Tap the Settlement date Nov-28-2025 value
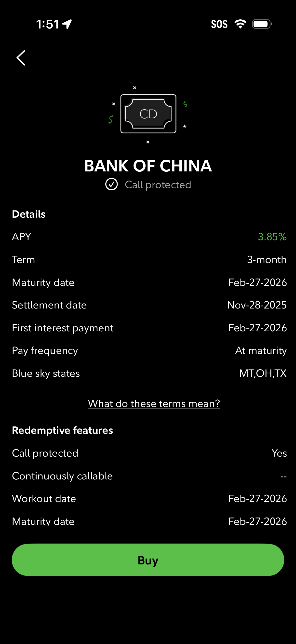This screenshot has width=296, height=644. [257, 305]
